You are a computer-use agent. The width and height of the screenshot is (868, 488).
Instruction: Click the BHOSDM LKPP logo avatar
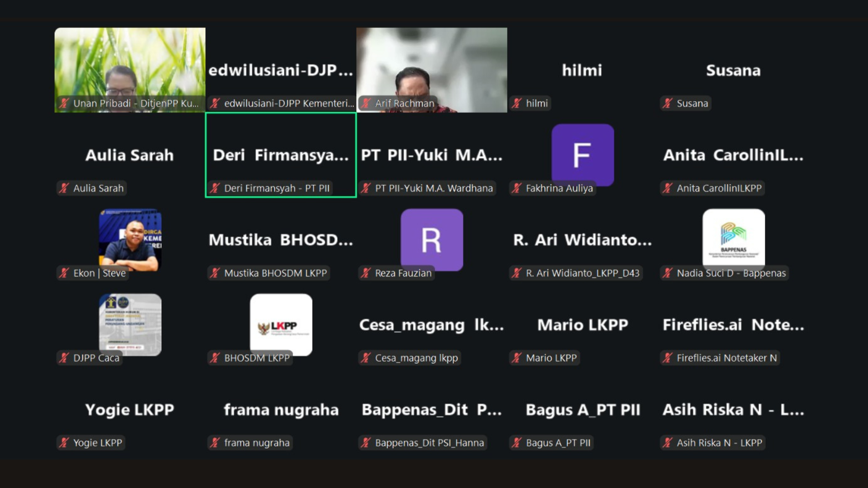point(281,323)
